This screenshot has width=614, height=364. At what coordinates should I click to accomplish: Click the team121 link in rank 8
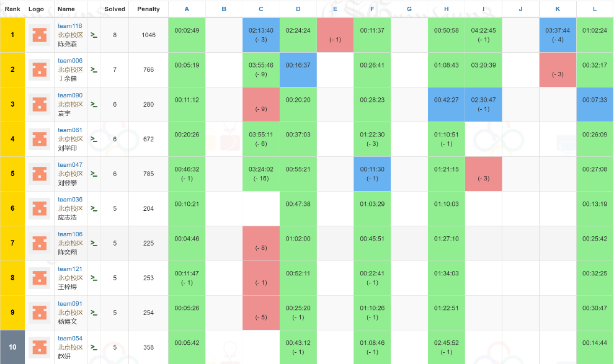pyautogui.click(x=69, y=269)
